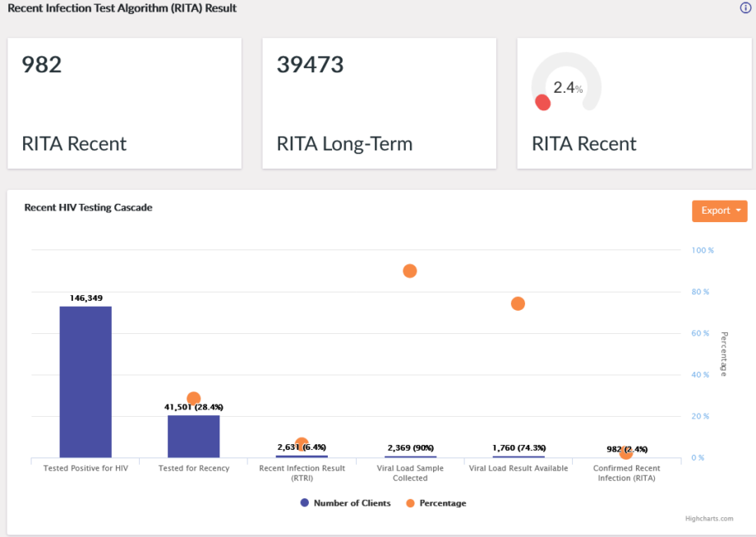This screenshot has height=537, width=756.
Task: Click the 1,760 (74.3%) data label
Action: 518,448
